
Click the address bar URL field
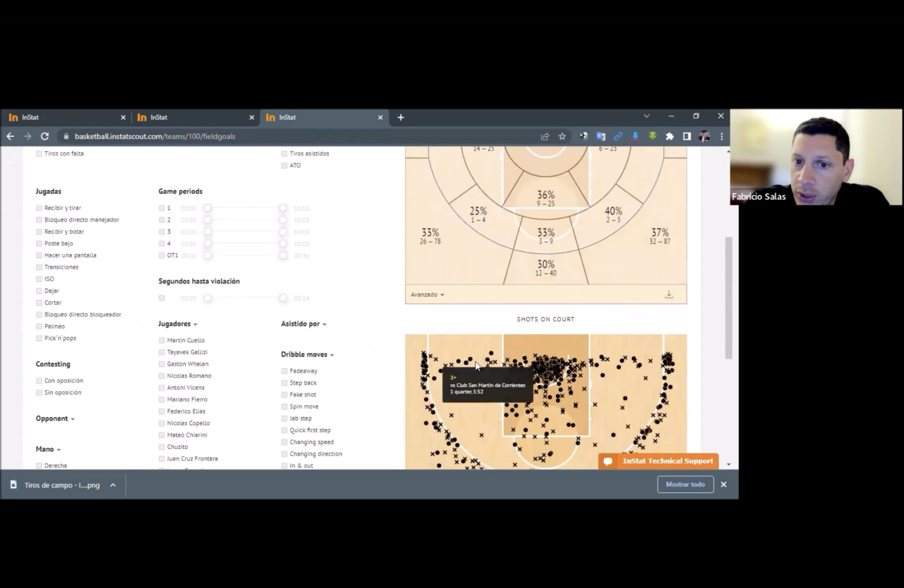pyautogui.click(x=300, y=136)
